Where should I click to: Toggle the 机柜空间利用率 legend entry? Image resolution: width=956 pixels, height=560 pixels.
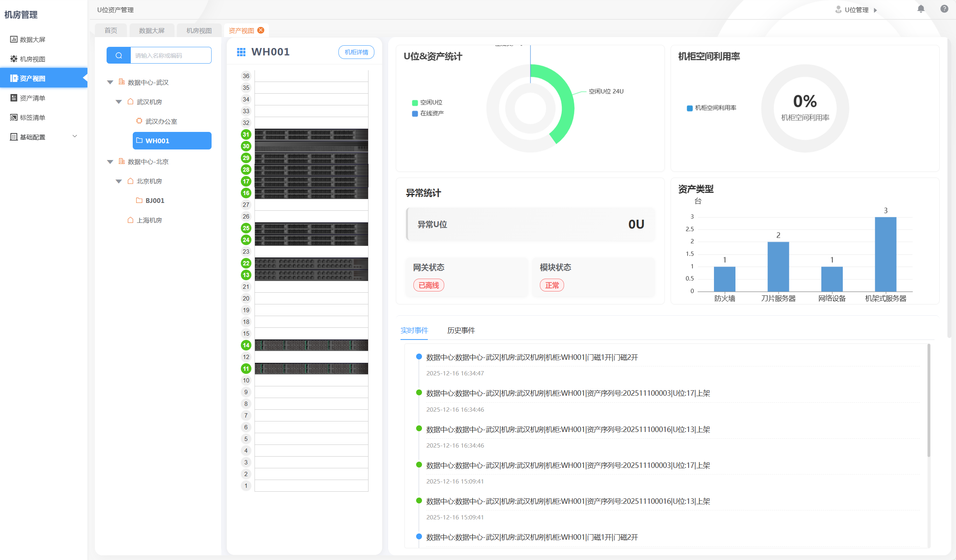coord(711,108)
